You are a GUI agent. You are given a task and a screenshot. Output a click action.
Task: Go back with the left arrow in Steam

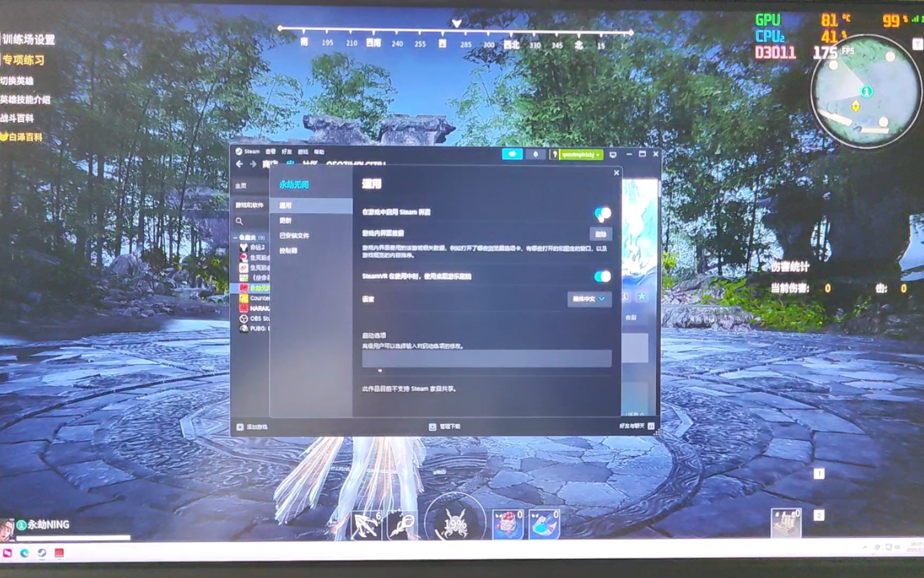pos(240,164)
